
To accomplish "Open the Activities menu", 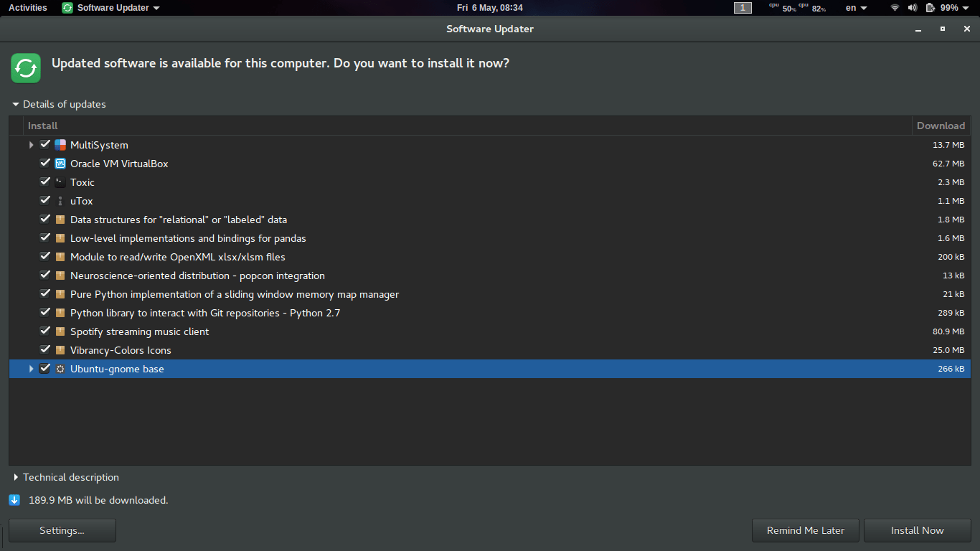I will pos(27,8).
